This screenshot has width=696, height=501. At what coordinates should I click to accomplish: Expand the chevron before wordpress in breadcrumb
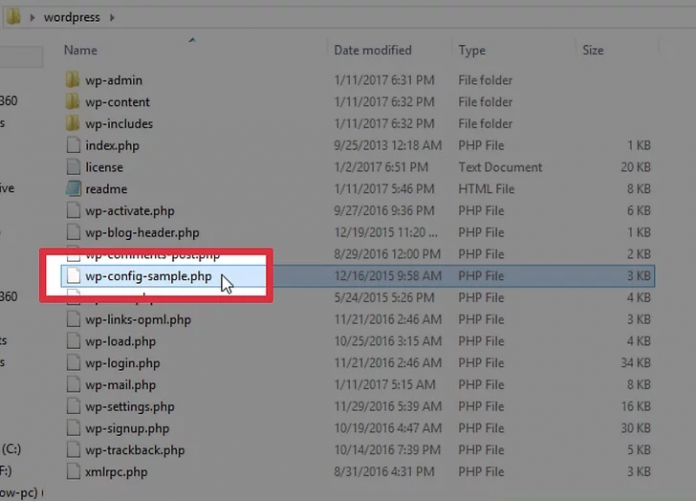[x=31, y=18]
